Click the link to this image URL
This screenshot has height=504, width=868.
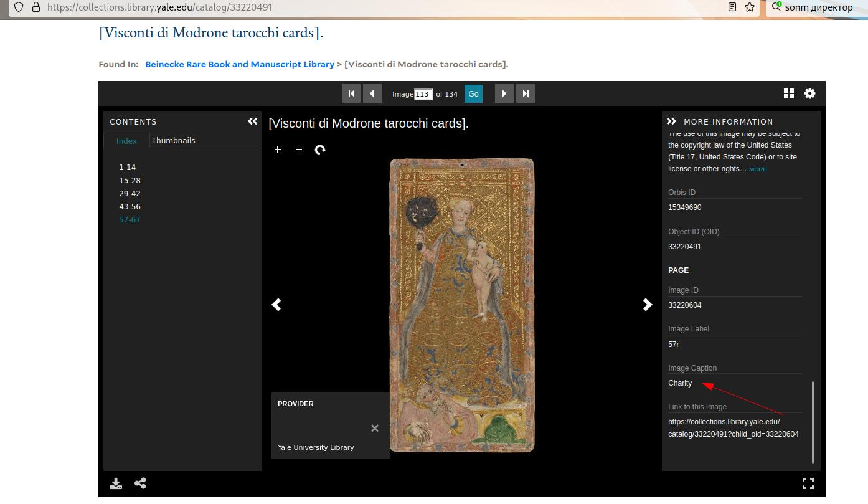point(734,428)
